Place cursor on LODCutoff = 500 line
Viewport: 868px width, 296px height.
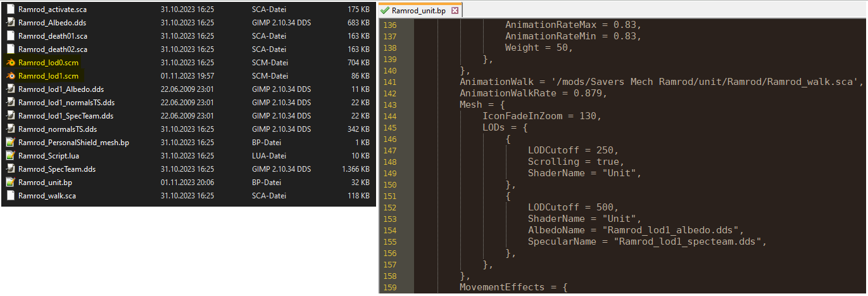click(x=573, y=207)
